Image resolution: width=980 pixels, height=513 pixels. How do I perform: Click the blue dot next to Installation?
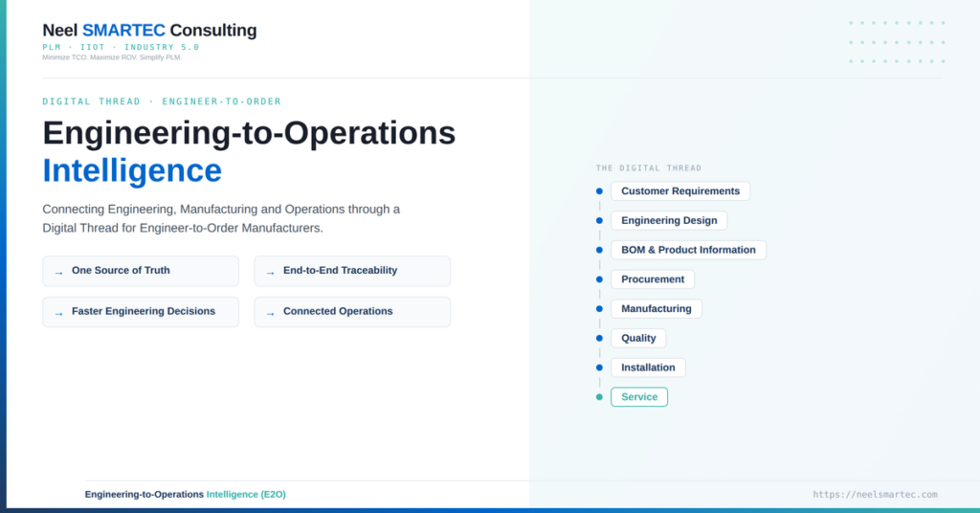click(x=599, y=368)
